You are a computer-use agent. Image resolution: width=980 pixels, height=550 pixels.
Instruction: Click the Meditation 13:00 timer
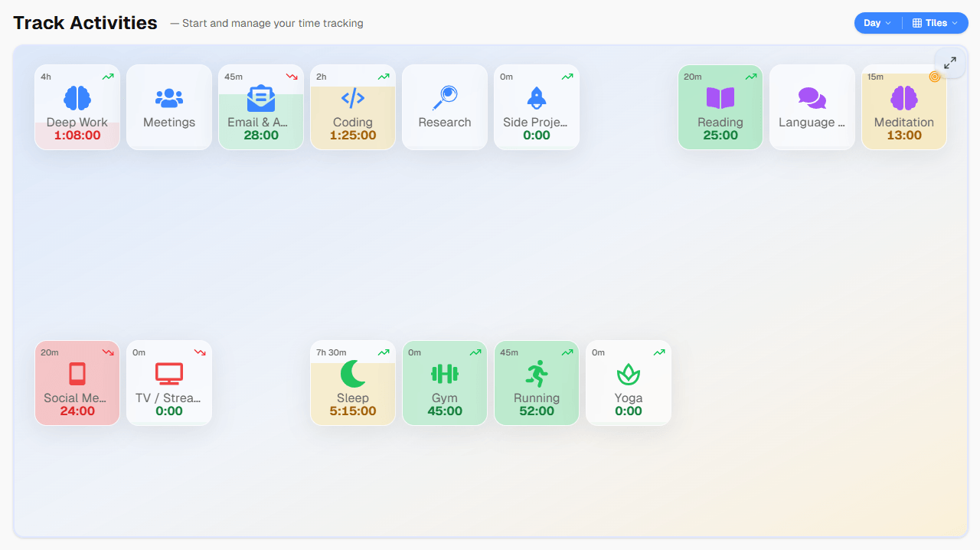tap(904, 136)
